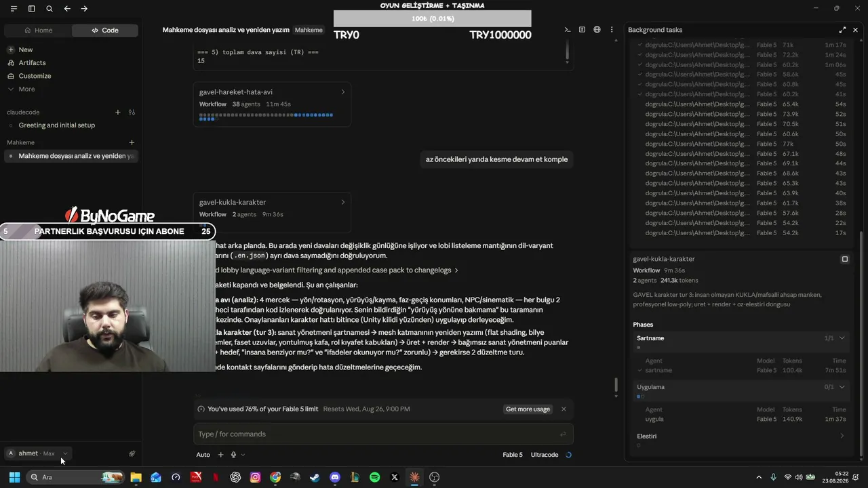Click gavel-hareket-hata-avi agents progress dots
The height and width of the screenshot is (488, 868).
266,117
